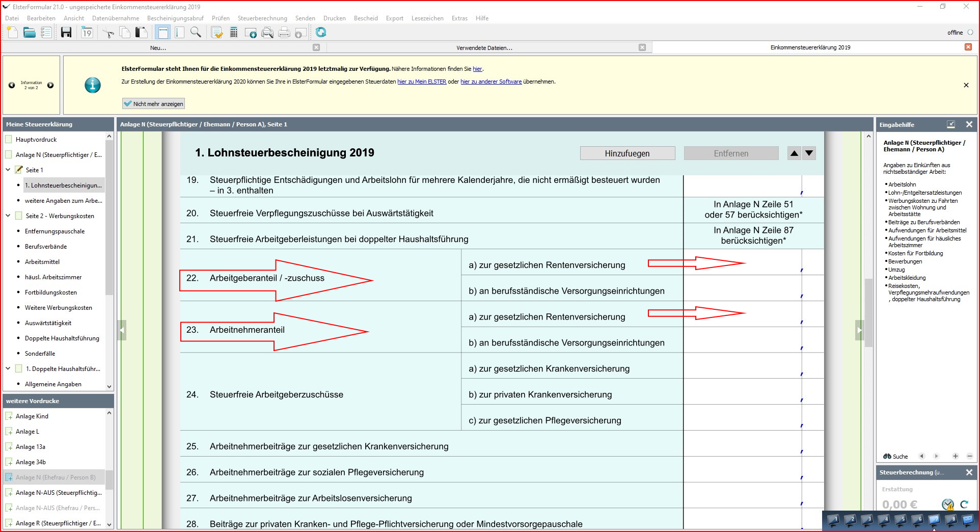Image resolution: width=980 pixels, height=532 pixels.
Task: Fit form to page width
Action: click(163, 33)
